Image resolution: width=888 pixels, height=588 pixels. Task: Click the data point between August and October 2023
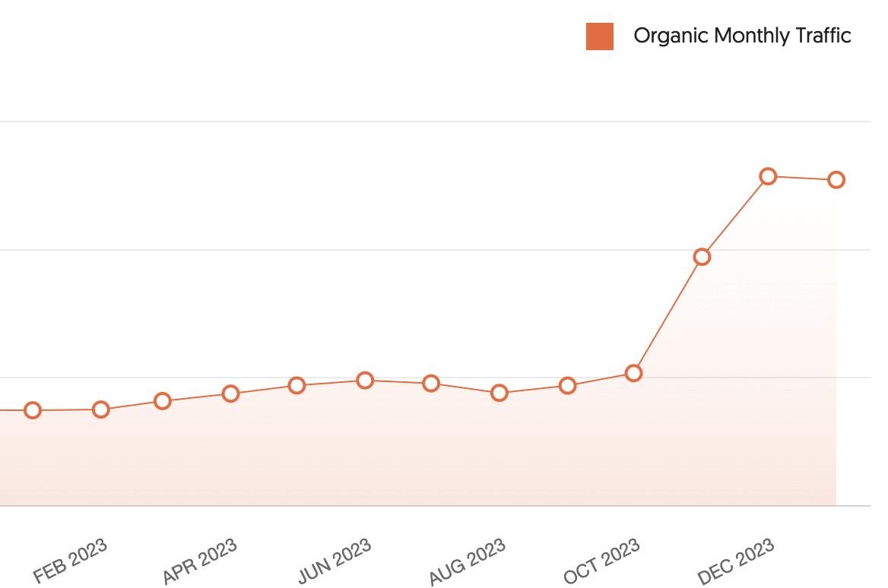[567, 385]
